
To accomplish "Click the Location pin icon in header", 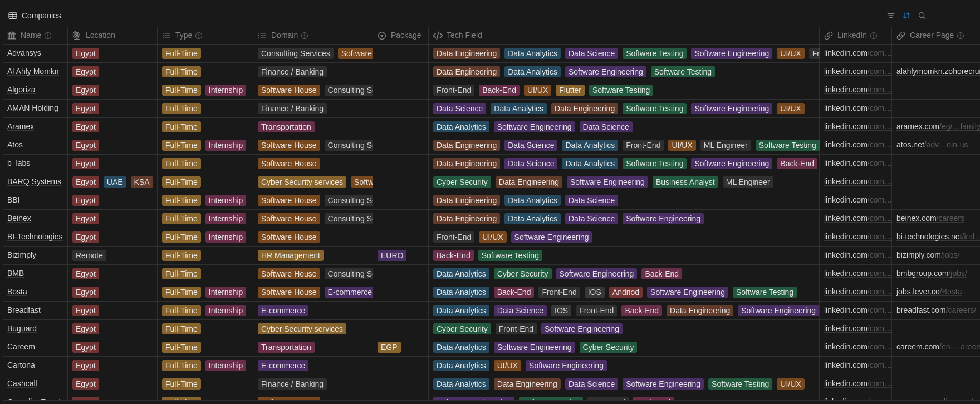I will pyautogui.click(x=77, y=35).
